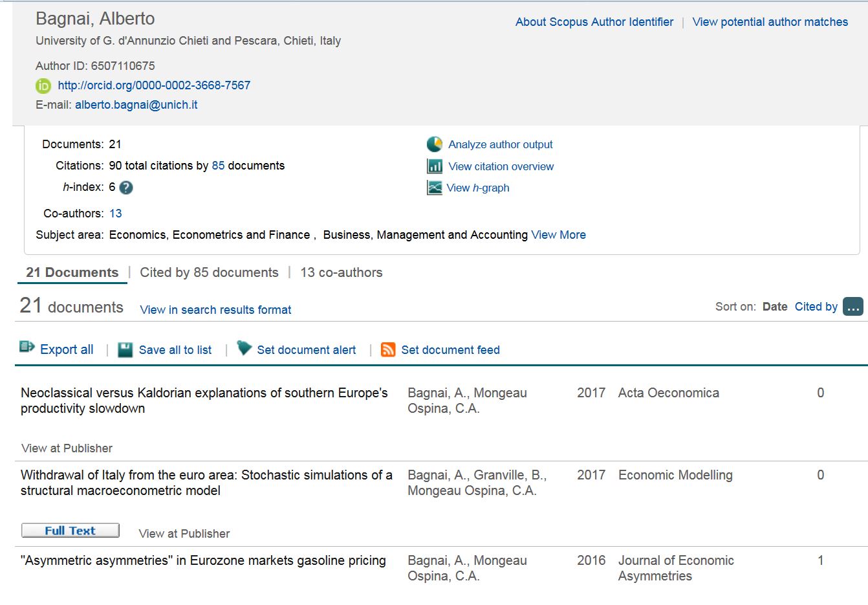Click the h-graph icon
The width and height of the screenshot is (868, 605).
tap(435, 188)
